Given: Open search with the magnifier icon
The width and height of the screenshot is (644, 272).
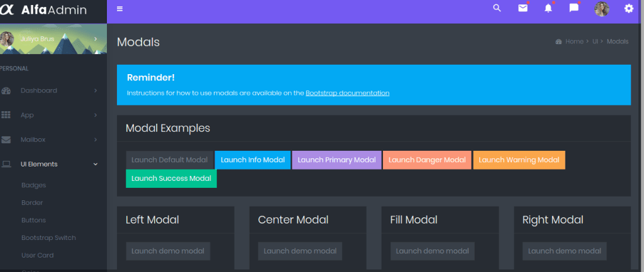Looking at the screenshot, I should tap(497, 8).
